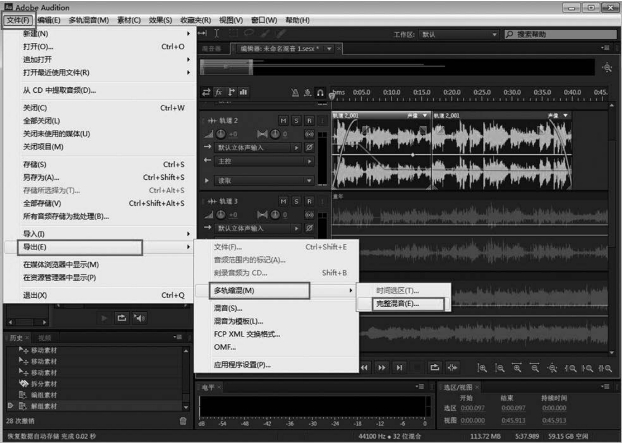
Task: Click 应用程序设置(P)... in export submenu
Action: point(242,365)
